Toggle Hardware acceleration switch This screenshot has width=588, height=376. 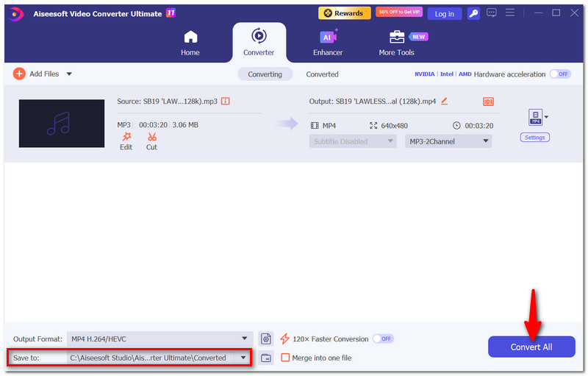tap(560, 74)
